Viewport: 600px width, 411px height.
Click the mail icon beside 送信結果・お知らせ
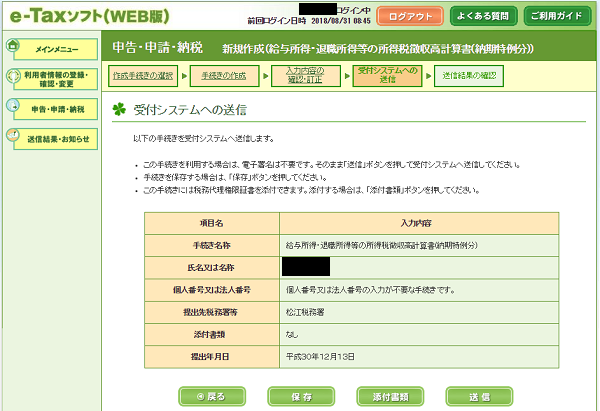pos(13,135)
